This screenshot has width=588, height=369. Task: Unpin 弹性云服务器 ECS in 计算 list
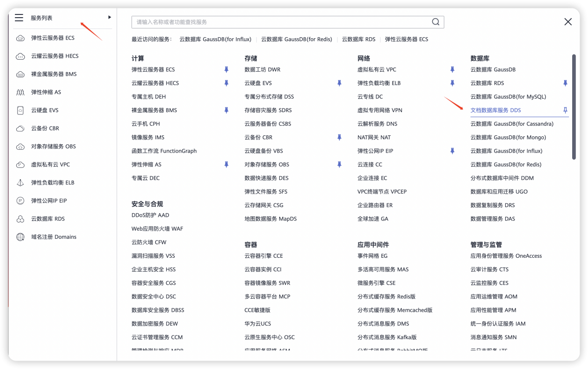click(226, 70)
